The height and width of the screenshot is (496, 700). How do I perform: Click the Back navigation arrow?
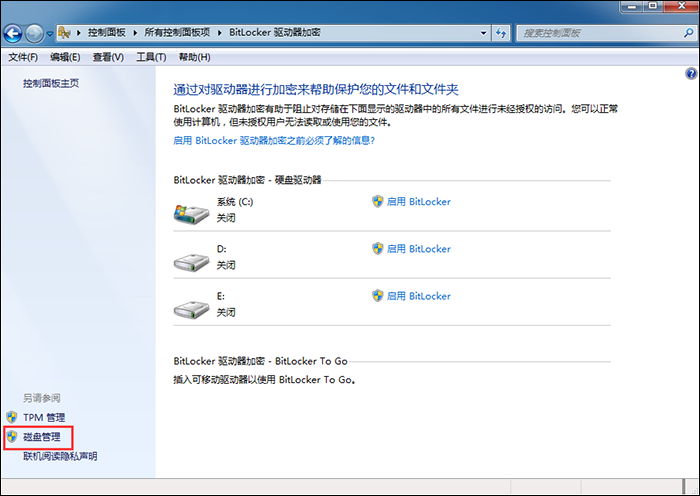(13, 33)
